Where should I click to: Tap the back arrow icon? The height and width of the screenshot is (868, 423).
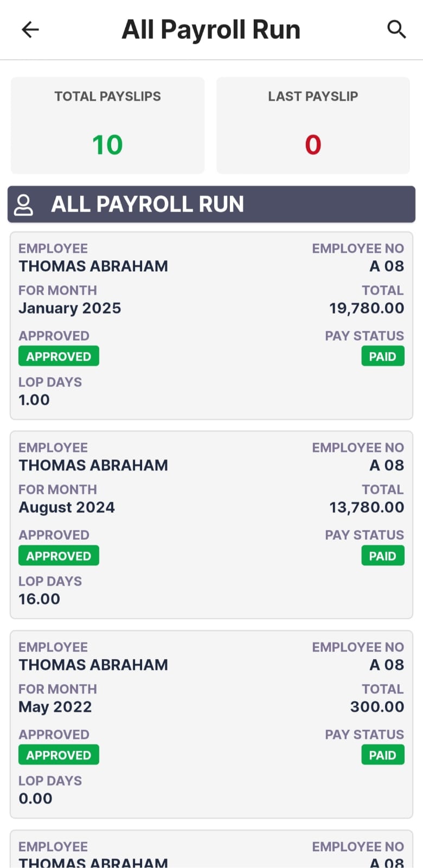tap(30, 29)
